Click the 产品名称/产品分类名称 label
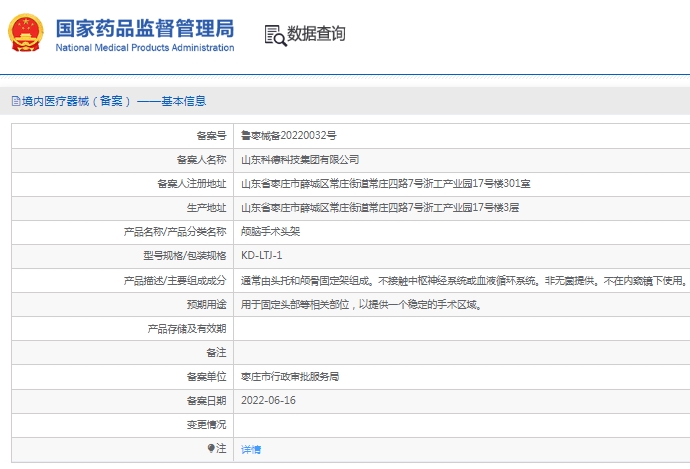The image size is (690, 469). [175, 231]
